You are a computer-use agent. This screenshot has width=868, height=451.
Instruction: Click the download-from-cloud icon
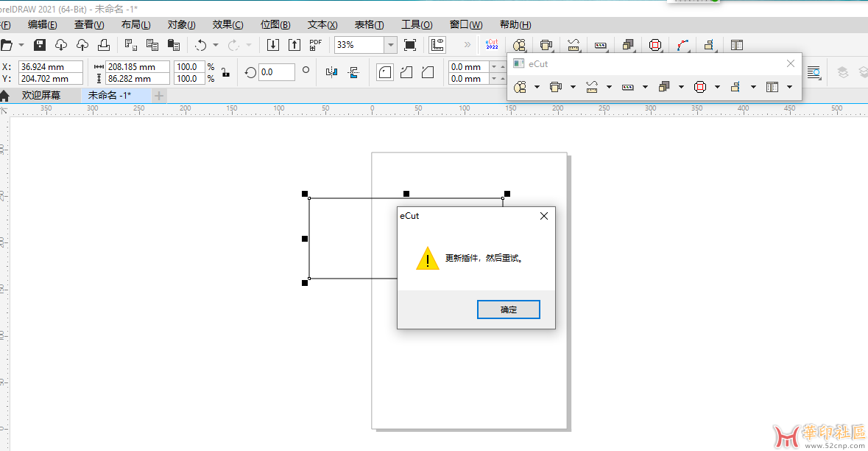click(x=61, y=45)
